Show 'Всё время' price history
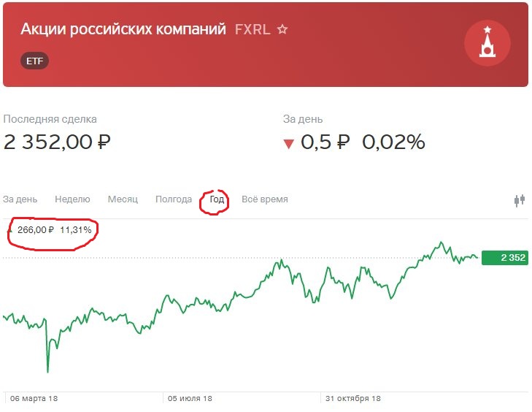The height and width of the screenshot is (412, 532). pos(265,199)
